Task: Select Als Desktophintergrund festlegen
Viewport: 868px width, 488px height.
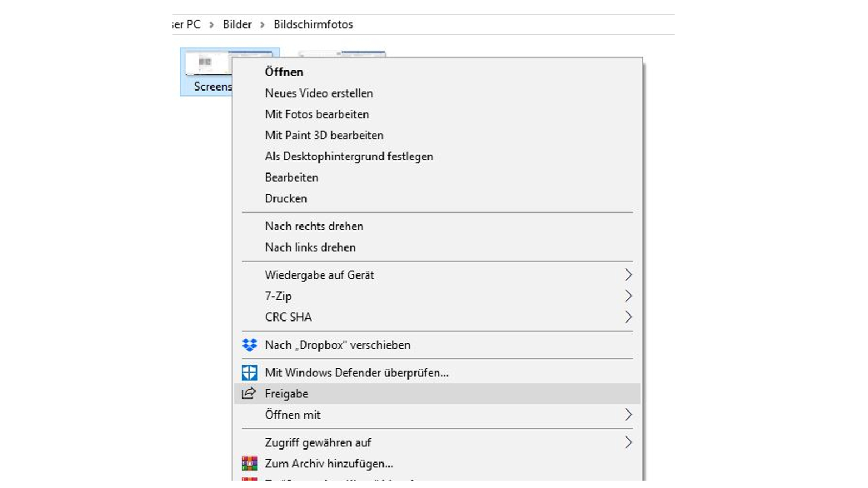Action: click(349, 156)
